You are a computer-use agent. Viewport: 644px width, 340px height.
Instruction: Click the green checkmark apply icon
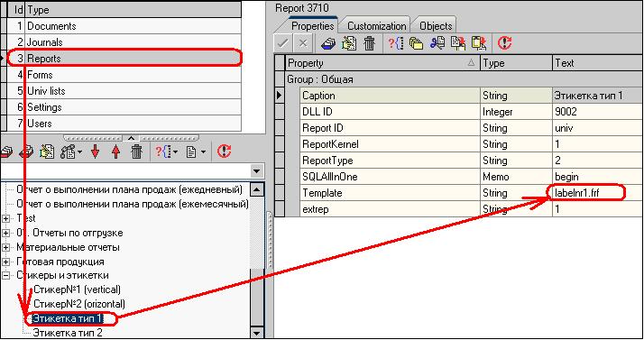point(282,43)
